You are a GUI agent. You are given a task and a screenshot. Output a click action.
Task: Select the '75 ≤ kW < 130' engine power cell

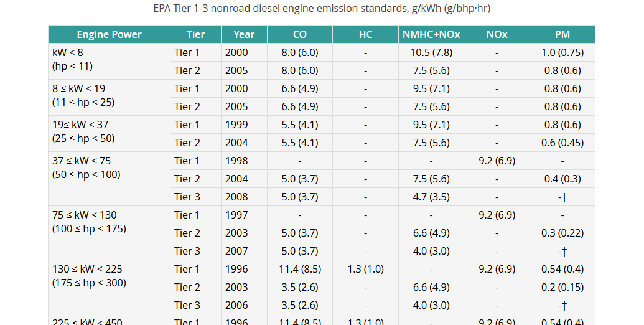pos(110,233)
